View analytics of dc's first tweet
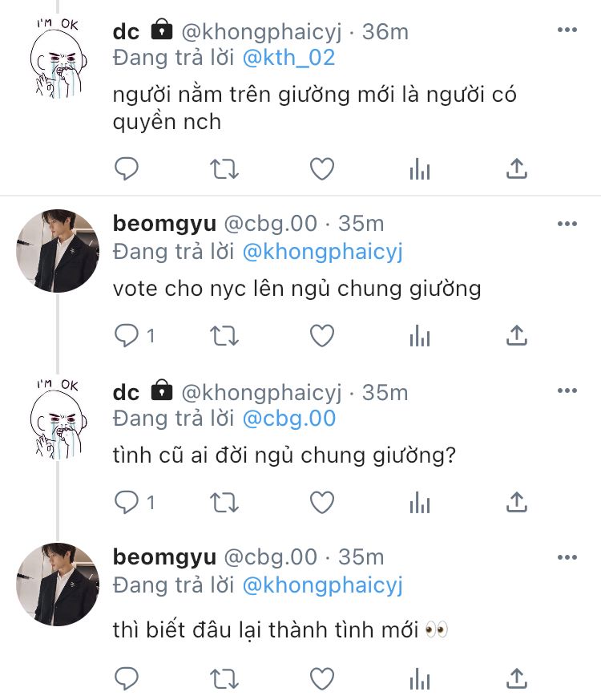The height and width of the screenshot is (700, 601). 420,169
